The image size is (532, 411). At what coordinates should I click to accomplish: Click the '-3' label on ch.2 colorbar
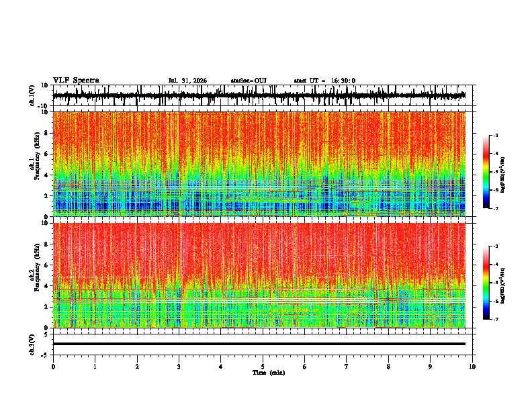[495, 246]
